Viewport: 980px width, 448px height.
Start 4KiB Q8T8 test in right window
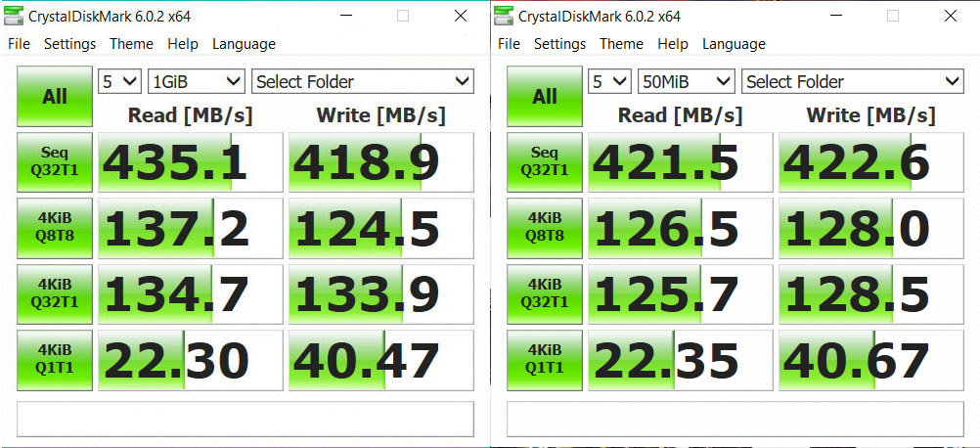[x=545, y=228]
